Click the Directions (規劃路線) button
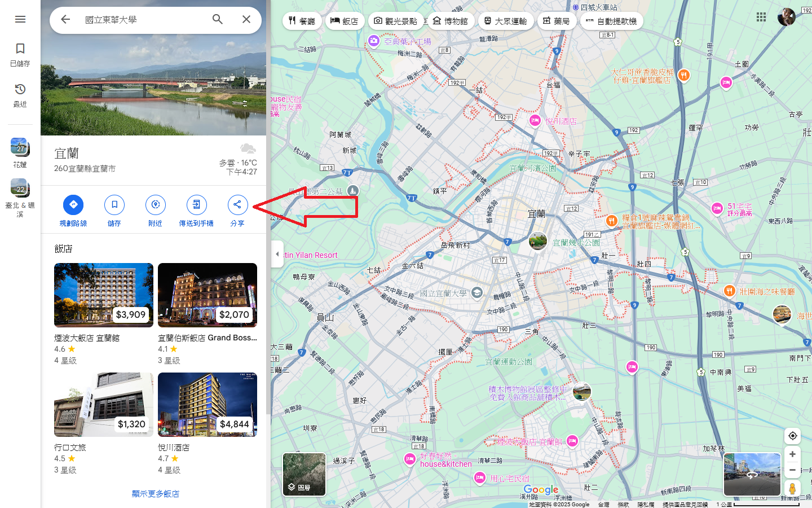Viewport: 812px width, 508px height. click(x=73, y=205)
